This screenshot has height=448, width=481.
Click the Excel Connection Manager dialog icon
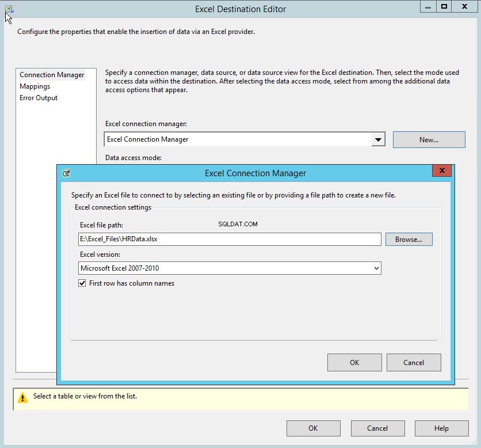tap(66, 173)
